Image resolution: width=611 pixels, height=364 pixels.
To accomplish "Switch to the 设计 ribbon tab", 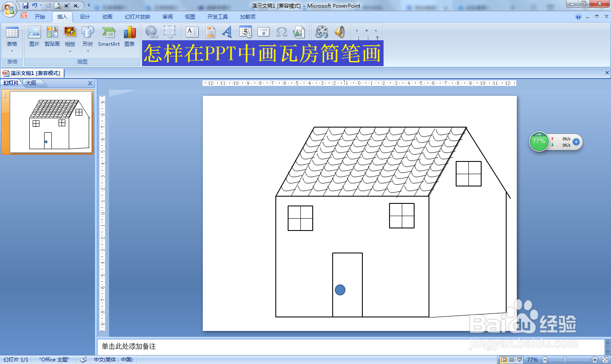I will pyautogui.click(x=84, y=17).
